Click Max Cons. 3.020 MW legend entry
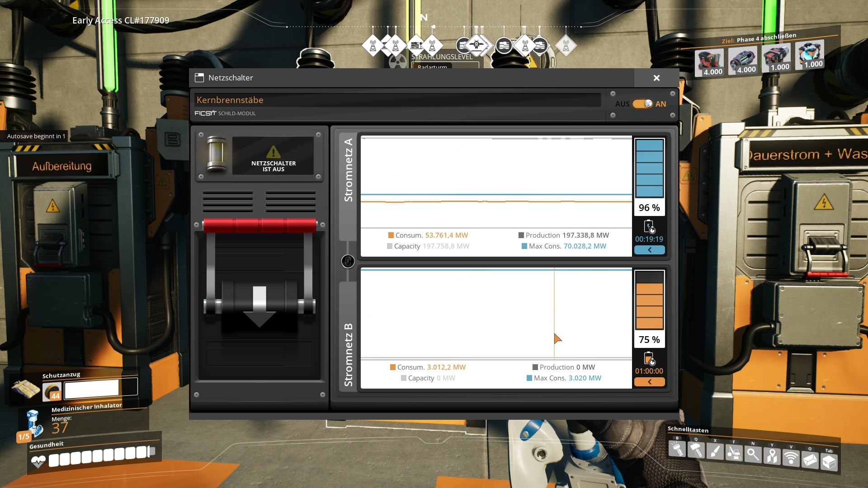Image resolution: width=868 pixels, height=488 pixels. coord(564,378)
